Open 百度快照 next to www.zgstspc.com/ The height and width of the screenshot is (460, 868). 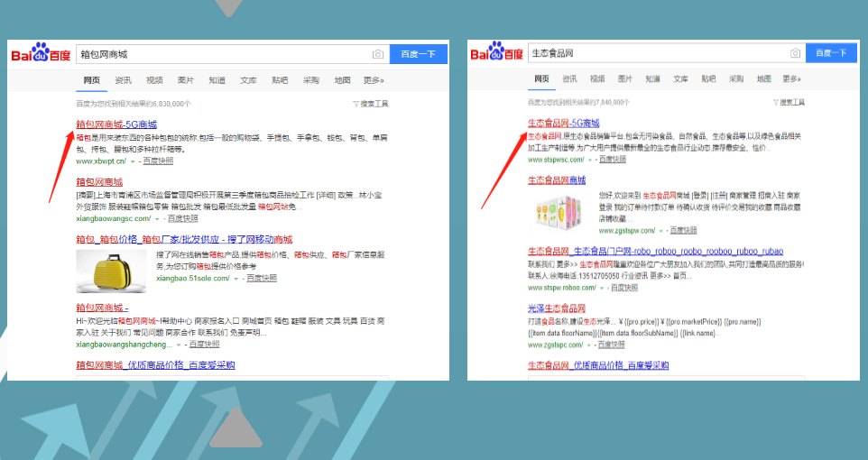coord(611,345)
